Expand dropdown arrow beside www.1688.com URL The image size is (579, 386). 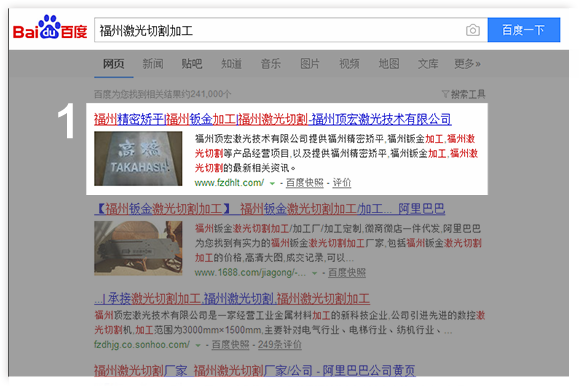click(314, 273)
